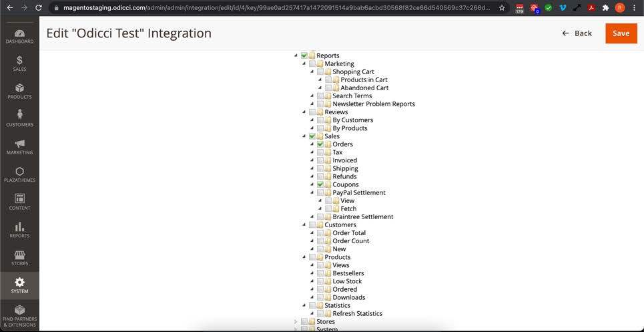The width and height of the screenshot is (644, 332).
Task: Open the Products box icon menu
Action: coord(19,92)
